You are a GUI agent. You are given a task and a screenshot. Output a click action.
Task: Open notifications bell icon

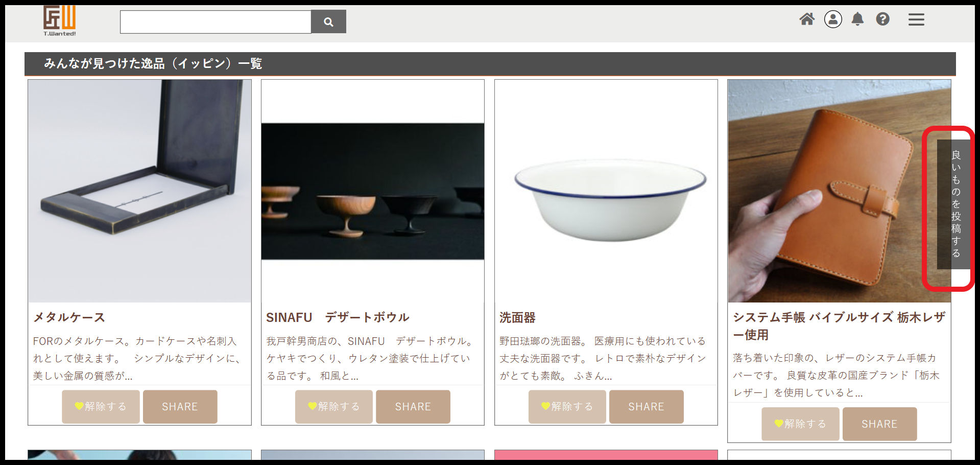click(857, 19)
